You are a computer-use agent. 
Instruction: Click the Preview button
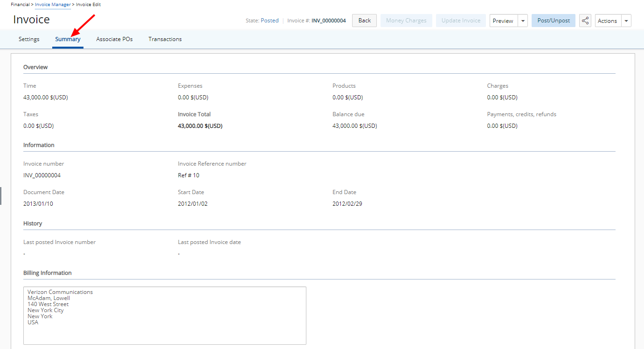click(503, 21)
